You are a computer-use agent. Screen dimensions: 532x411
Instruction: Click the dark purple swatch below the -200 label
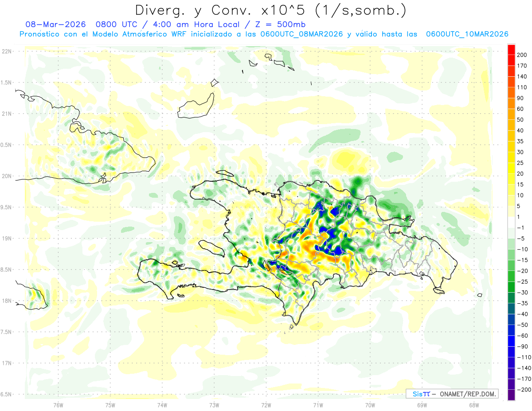pyautogui.click(x=511, y=395)
